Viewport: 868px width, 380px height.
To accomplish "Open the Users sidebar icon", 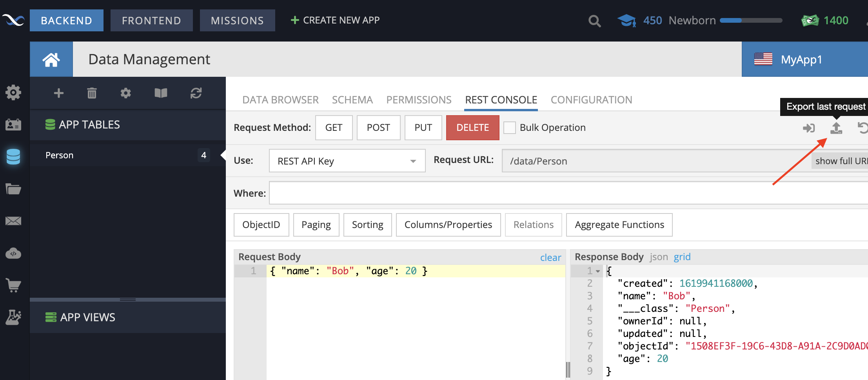I will pyautogui.click(x=13, y=125).
